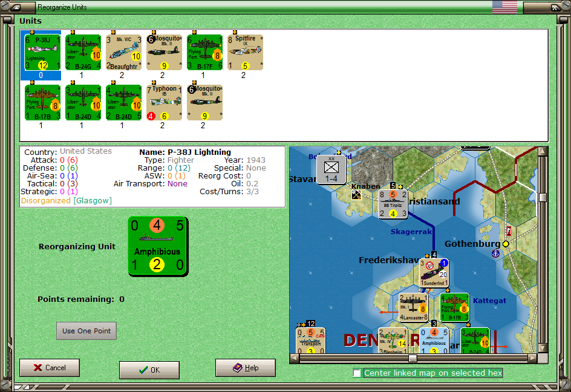The height and width of the screenshot is (392, 571).
Task: Select the B-24G Liberator unit counter
Action: (x=83, y=52)
